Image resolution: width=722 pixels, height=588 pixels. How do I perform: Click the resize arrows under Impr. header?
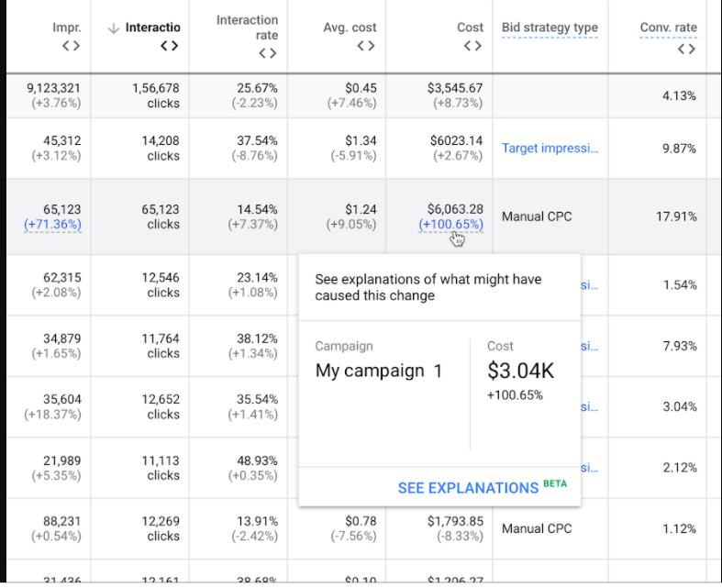[x=72, y=46]
